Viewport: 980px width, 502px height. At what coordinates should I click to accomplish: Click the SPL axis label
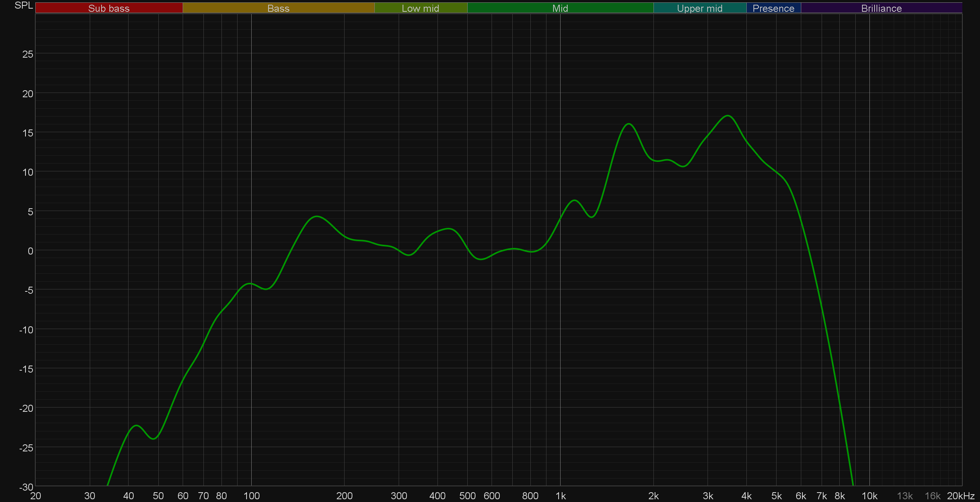tap(24, 5)
